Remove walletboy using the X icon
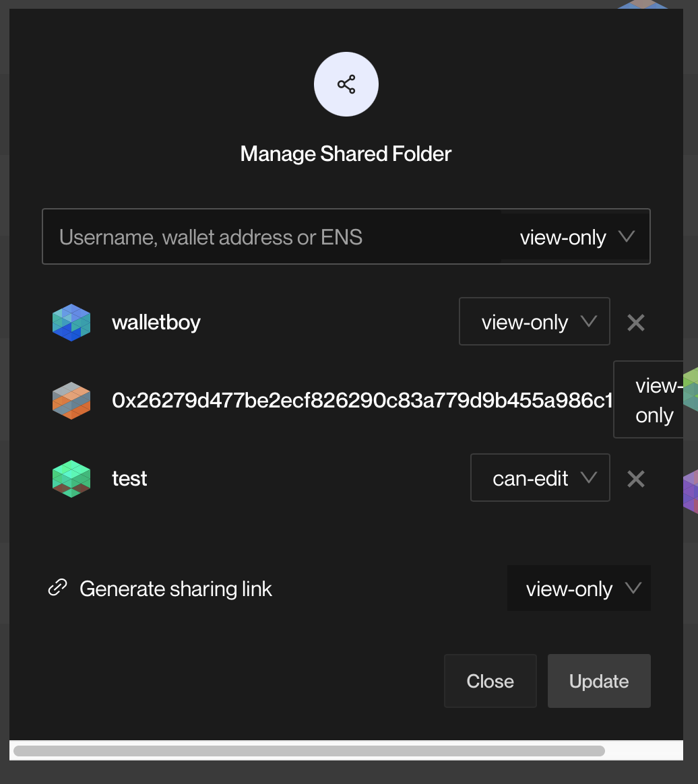698x784 pixels. [635, 323]
